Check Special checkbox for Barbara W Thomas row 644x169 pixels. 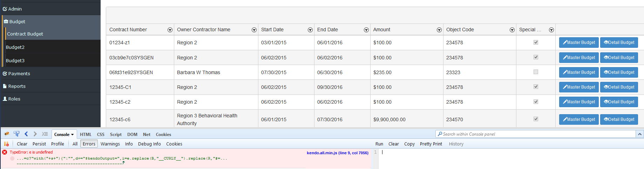(x=536, y=72)
